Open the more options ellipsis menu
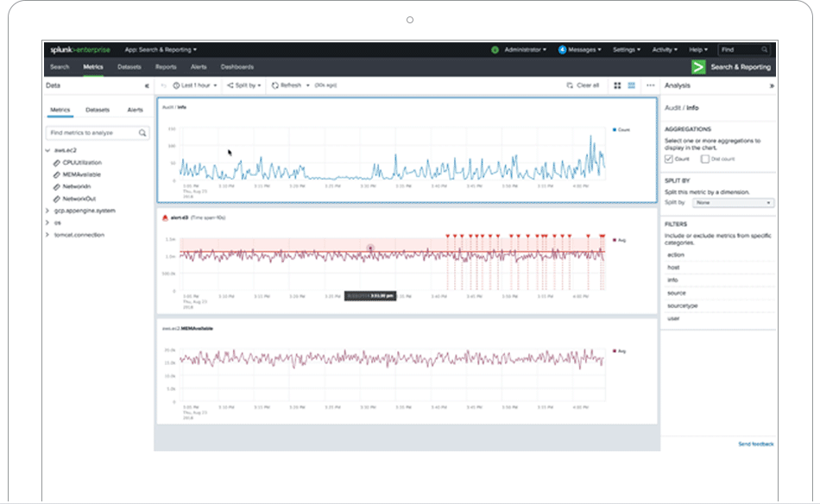Screen dimensions: 820x504 point(651,86)
